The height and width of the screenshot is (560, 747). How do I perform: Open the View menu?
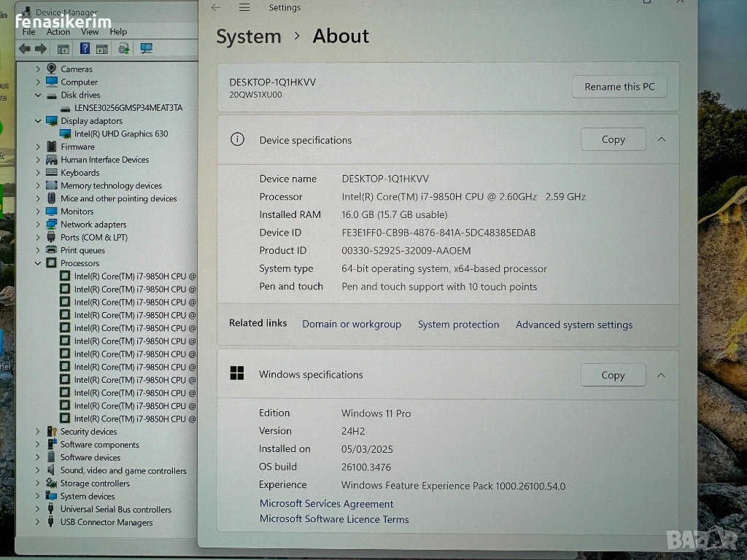(90, 32)
